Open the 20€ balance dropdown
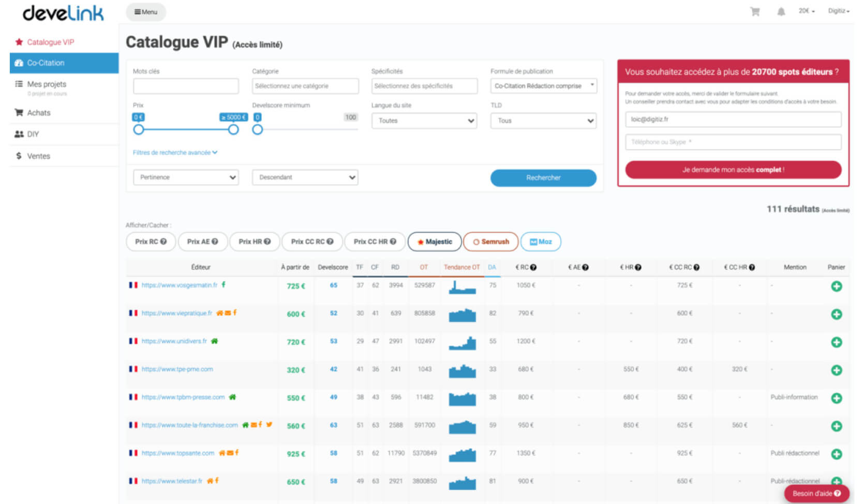 pyautogui.click(x=807, y=11)
